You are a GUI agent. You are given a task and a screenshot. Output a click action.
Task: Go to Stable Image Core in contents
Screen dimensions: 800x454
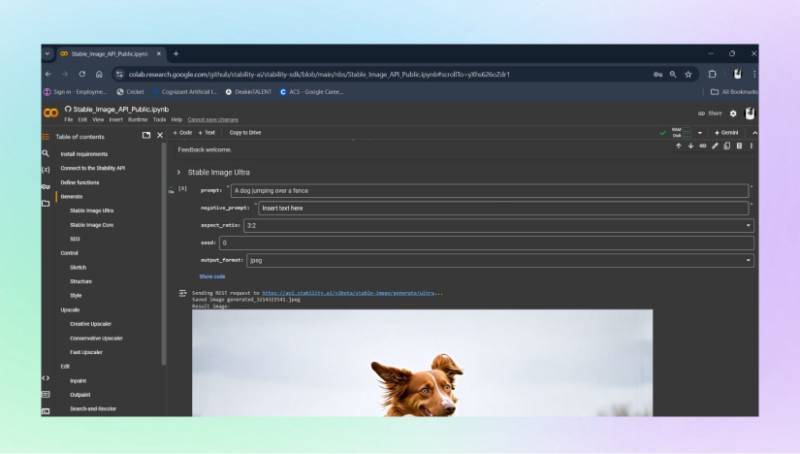pyautogui.click(x=92, y=225)
